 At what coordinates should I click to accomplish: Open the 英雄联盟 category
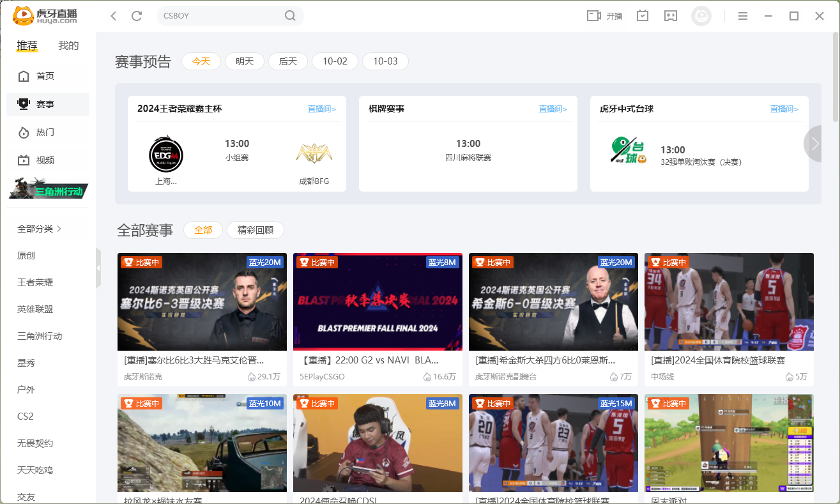(35, 309)
